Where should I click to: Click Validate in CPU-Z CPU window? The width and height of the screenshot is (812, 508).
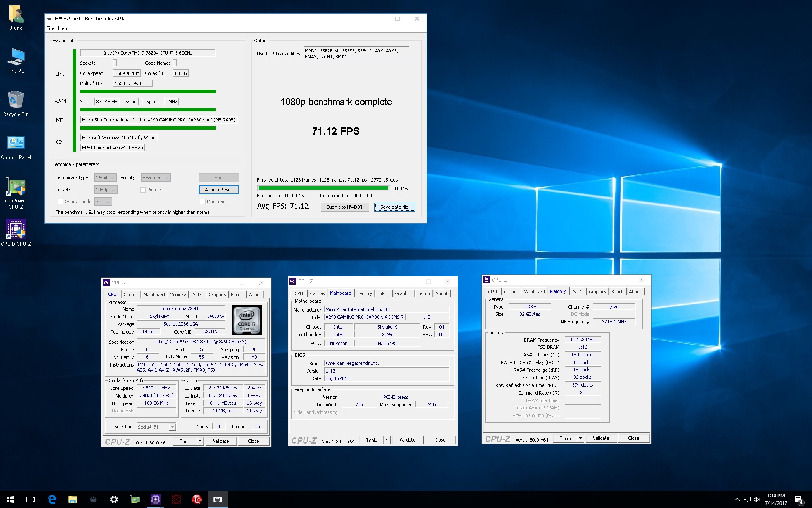pyautogui.click(x=221, y=441)
